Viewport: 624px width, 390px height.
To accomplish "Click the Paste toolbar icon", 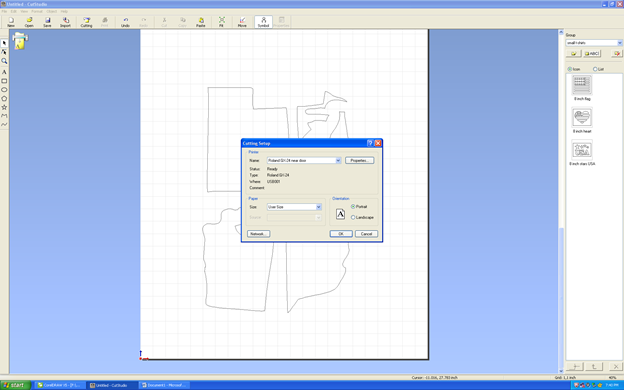I will (x=201, y=22).
